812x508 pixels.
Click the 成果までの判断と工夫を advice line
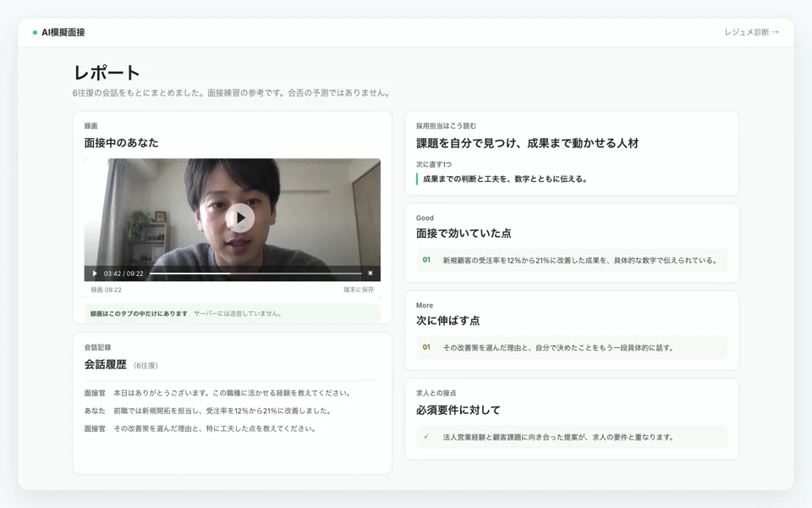(505, 179)
